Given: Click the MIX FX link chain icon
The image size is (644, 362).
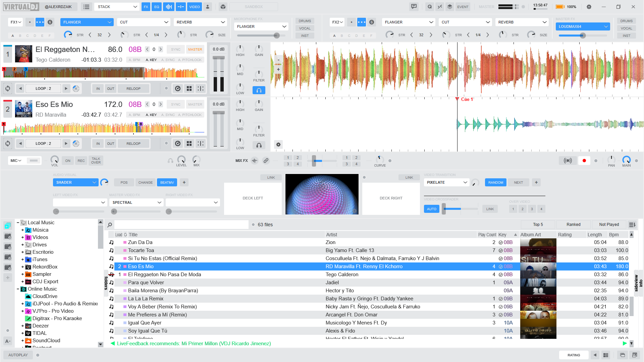Looking at the screenshot, I should (266, 161).
